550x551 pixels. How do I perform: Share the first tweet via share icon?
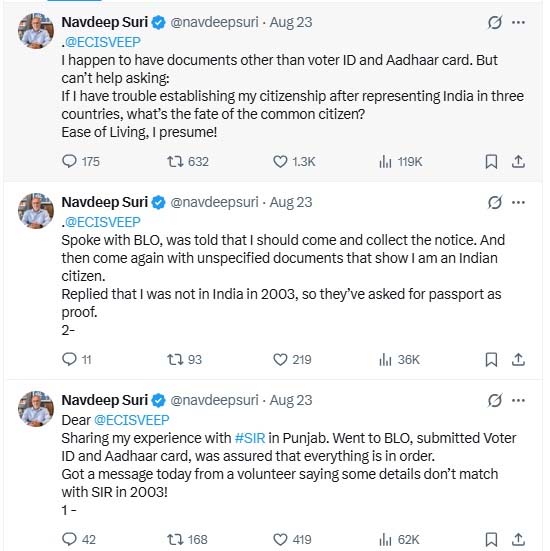(x=518, y=162)
